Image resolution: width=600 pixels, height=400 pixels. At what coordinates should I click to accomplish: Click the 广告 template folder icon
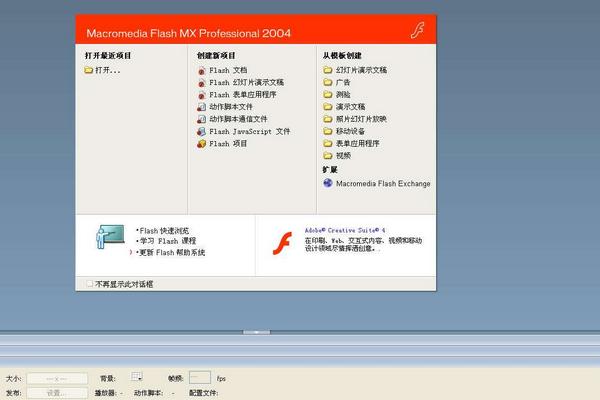[328, 82]
